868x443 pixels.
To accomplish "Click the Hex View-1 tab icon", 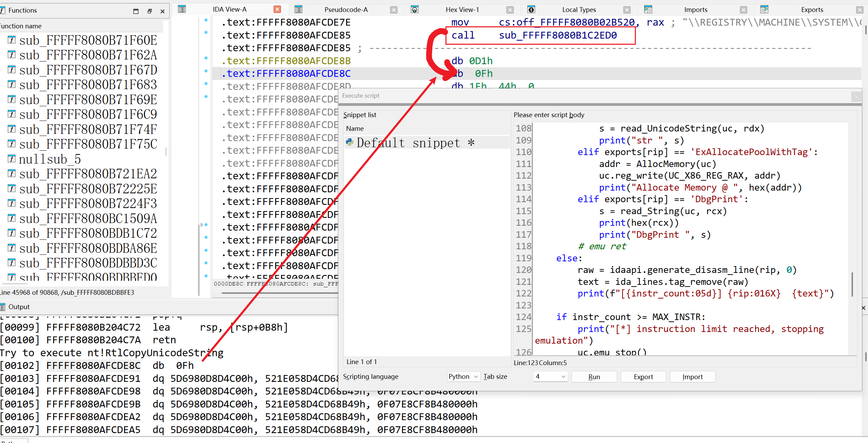I will coord(414,10).
